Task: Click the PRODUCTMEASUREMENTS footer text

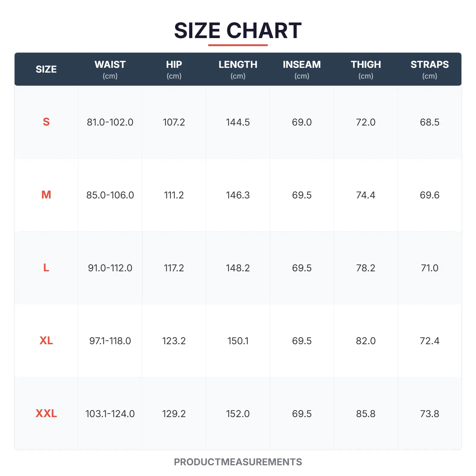Action: [x=238, y=462]
